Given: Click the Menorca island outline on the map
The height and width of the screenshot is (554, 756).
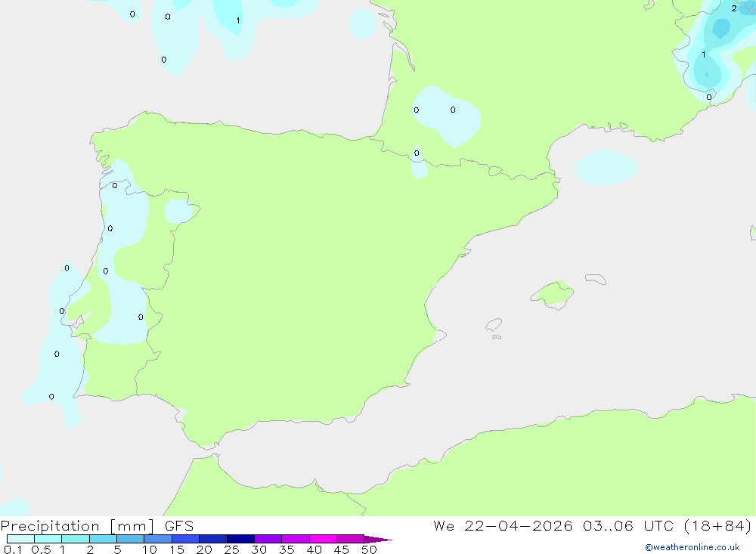Looking at the screenshot, I should pyautogui.click(x=596, y=279).
